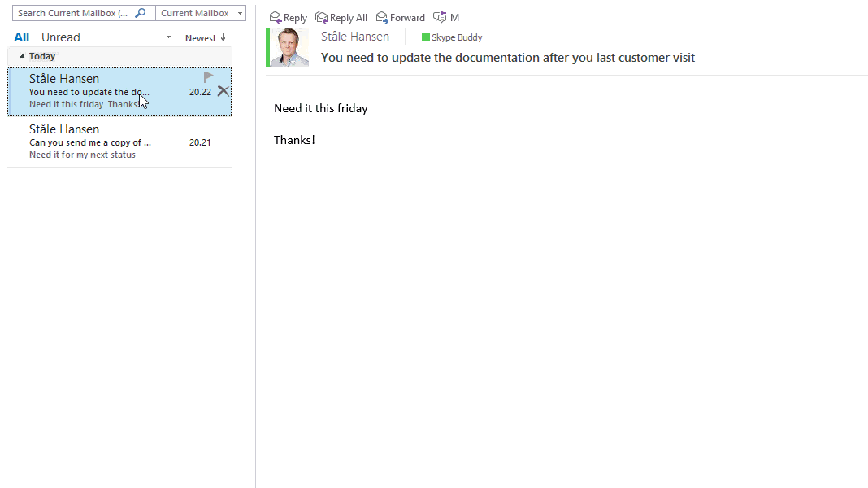The width and height of the screenshot is (868, 488).
Task: Start an IM with the sender
Action: [440, 18]
